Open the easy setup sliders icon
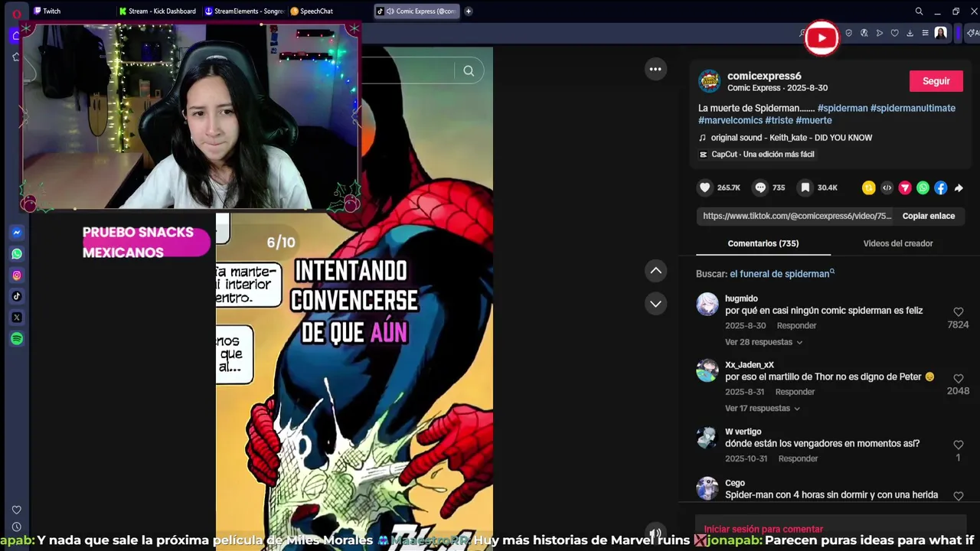980x551 pixels. coord(925,33)
